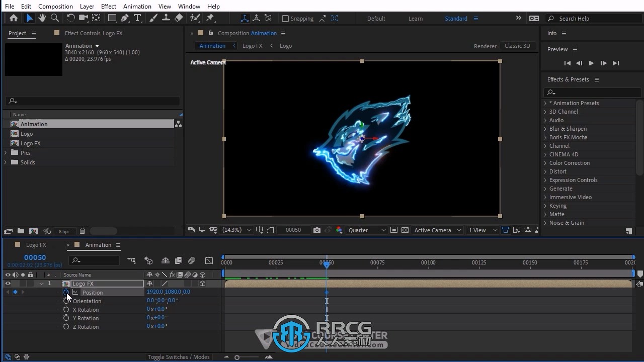Image resolution: width=644 pixels, height=362 pixels.
Task: Switch to the Logo FX timeline tab
Action: [x=36, y=245]
